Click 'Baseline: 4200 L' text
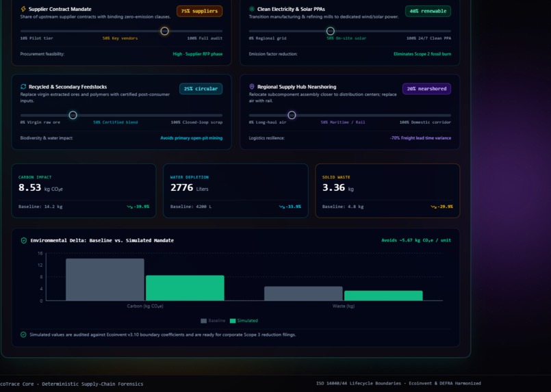The image size is (551, 392). coord(191,207)
